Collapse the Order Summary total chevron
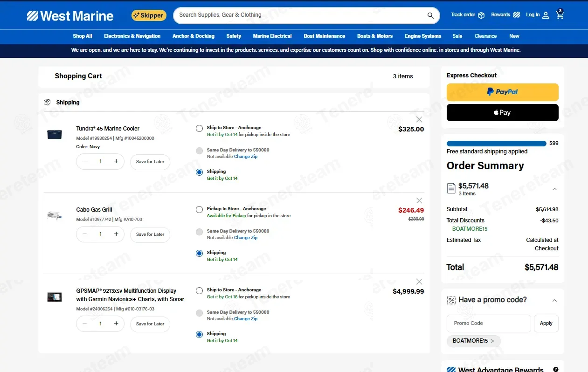This screenshot has height=372, width=588. pyautogui.click(x=554, y=189)
